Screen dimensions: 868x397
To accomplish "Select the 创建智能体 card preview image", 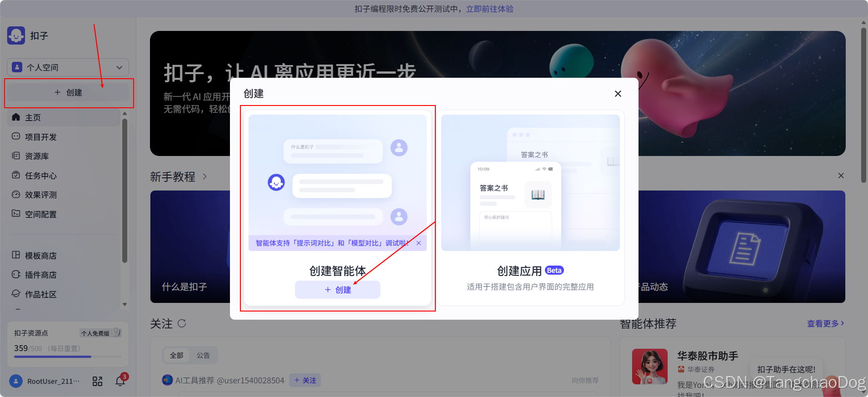I will coord(338,182).
